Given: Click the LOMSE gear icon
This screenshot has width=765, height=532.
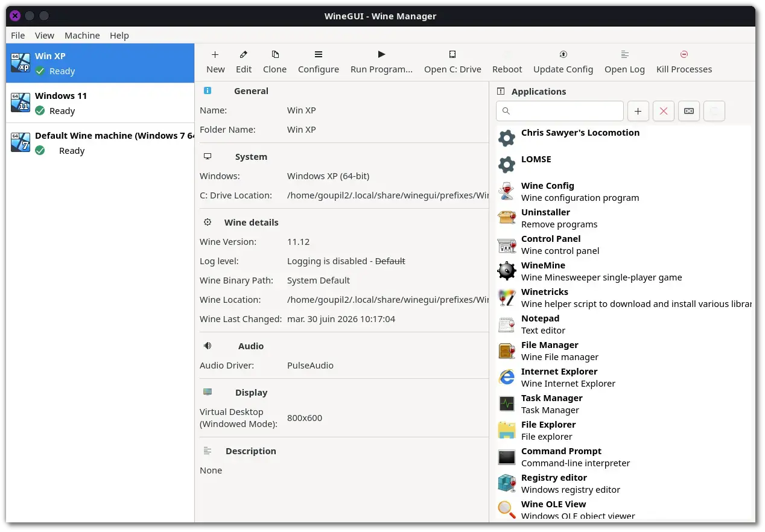Looking at the screenshot, I should [x=507, y=165].
